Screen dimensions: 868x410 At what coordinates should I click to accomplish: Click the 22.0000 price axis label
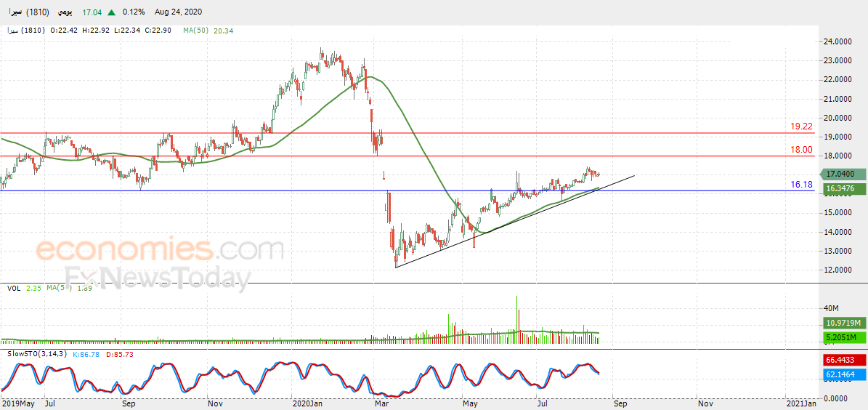[837, 80]
